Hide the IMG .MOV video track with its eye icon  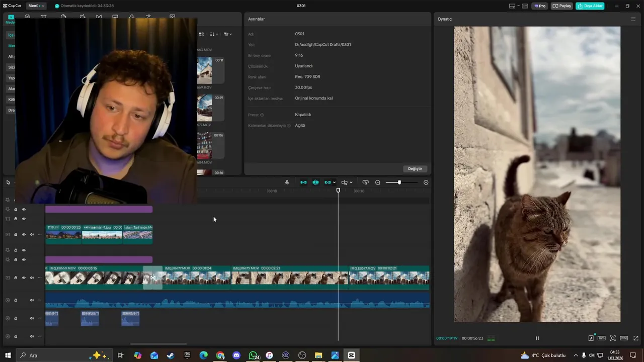click(24, 278)
